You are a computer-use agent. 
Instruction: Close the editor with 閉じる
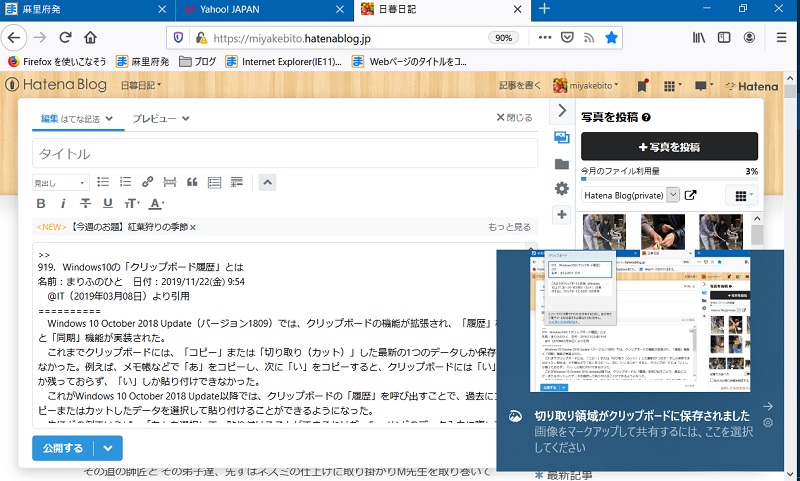pyautogui.click(x=514, y=117)
